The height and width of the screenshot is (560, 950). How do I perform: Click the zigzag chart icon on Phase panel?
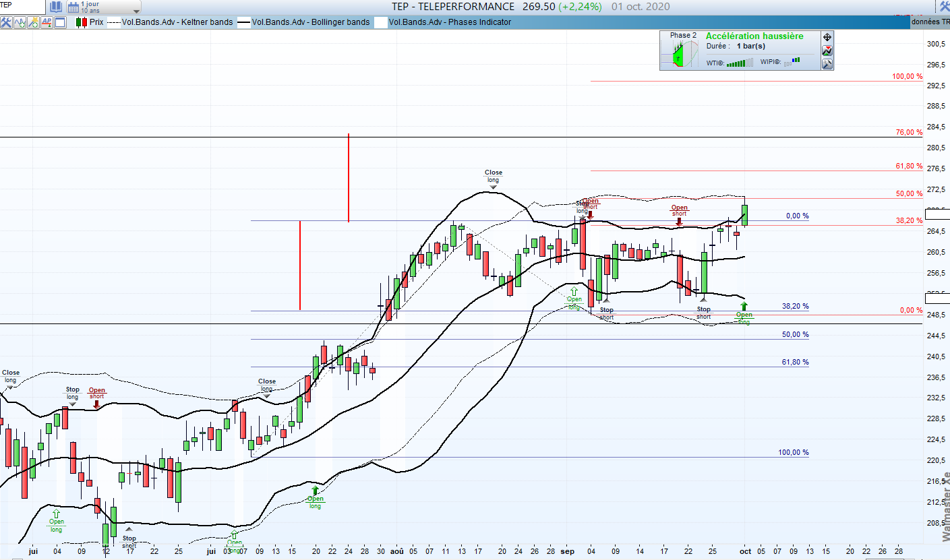827,51
